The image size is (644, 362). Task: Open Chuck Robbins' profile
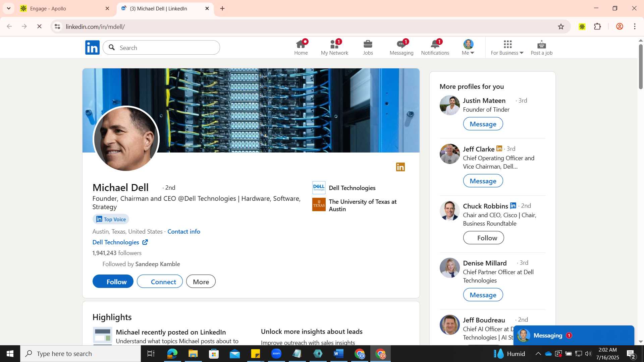(x=485, y=206)
